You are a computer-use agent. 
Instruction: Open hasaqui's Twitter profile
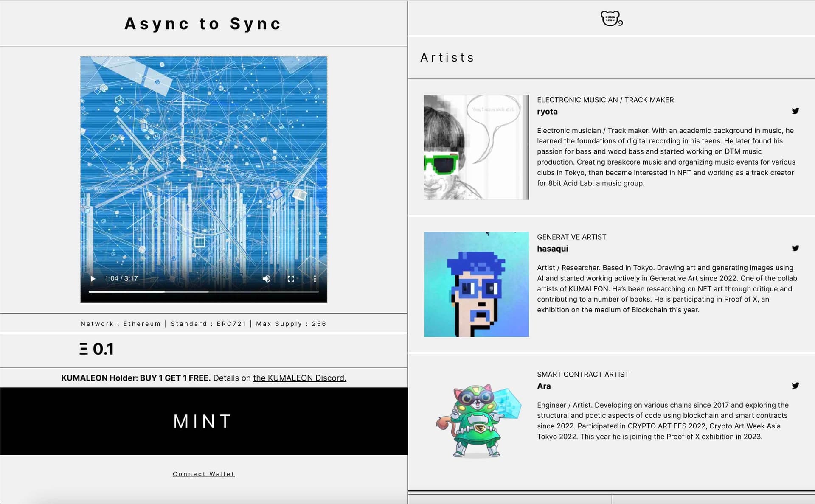point(795,249)
